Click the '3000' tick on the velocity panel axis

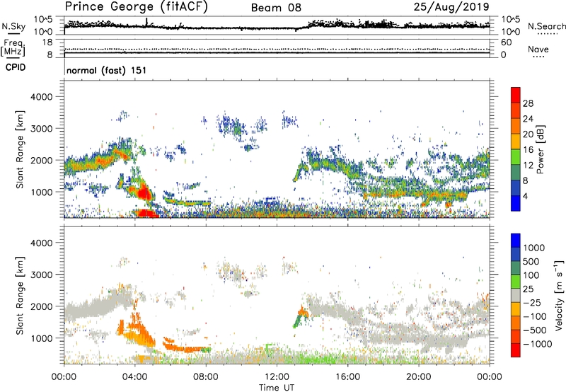(42, 275)
